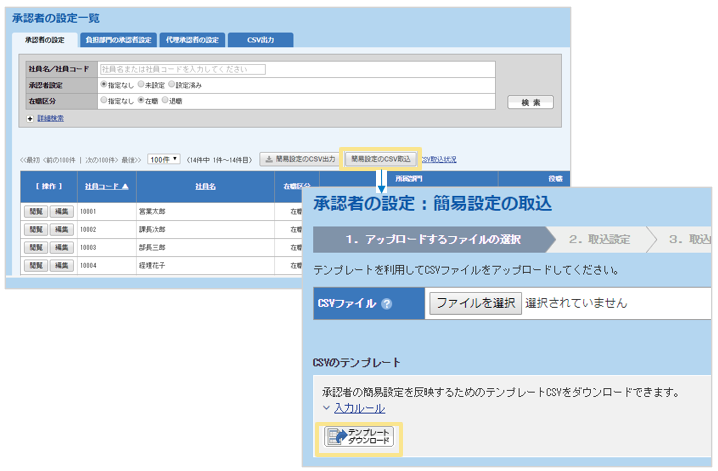
Task: Click the 簡易設定のCSV取込 button
Action: coord(379,159)
